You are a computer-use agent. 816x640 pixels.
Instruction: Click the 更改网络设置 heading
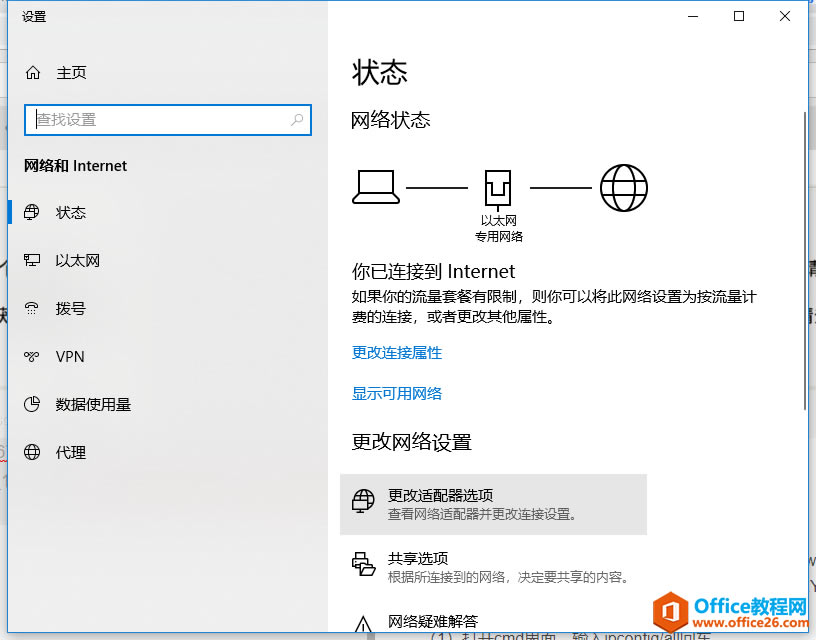tap(411, 442)
